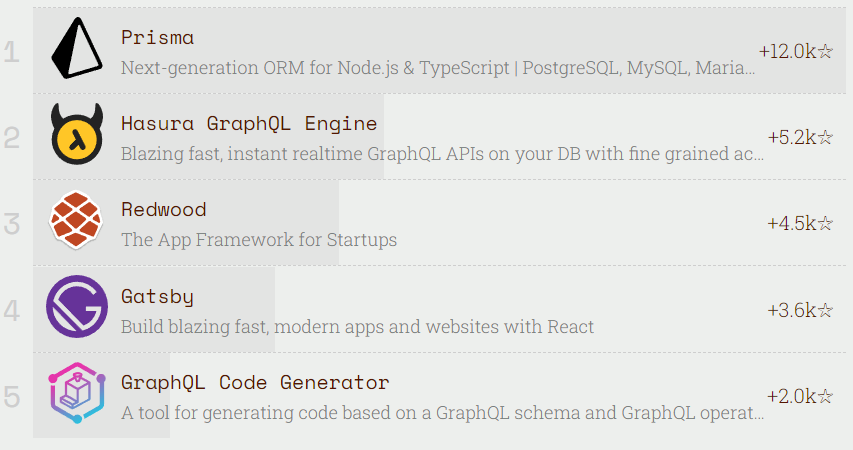853x450 pixels.
Task: Click Gatsby's +3.6k star count
Action: [800, 310]
